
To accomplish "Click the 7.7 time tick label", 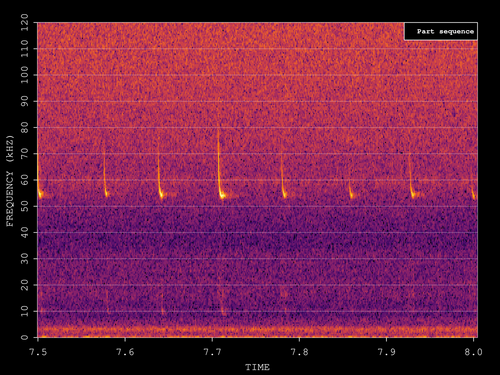I will (x=212, y=352).
